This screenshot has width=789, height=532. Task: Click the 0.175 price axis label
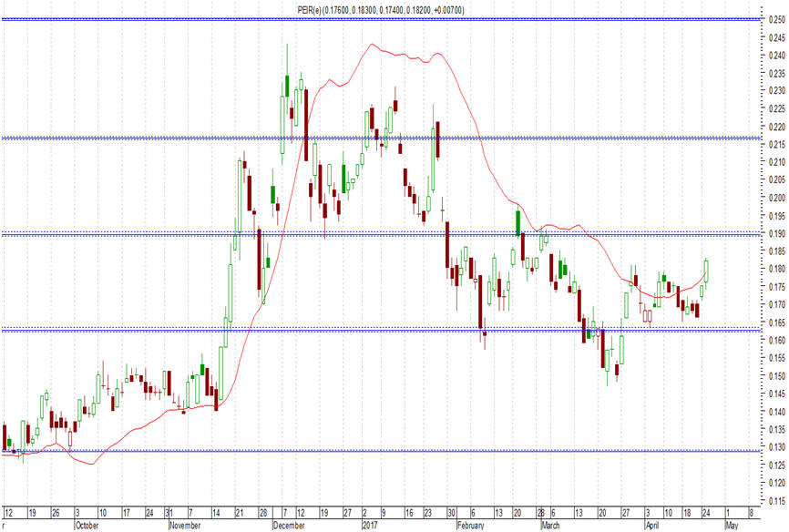click(777, 287)
